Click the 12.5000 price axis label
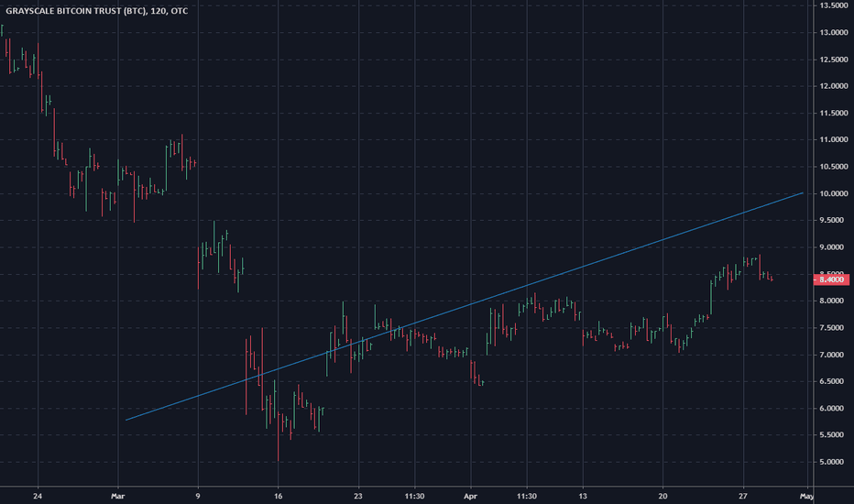Image resolution: width=854 pixels, height=504 pixels. (x=834, y=60)
